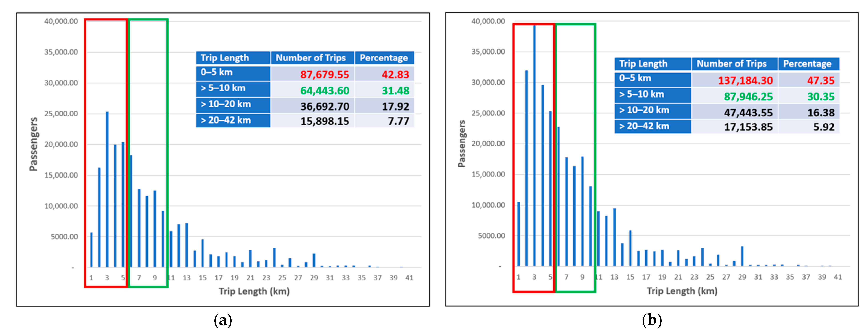Click the 42.83 percentage value
Viewport: 868px width, 335px height.
click(x=395, y=74)
